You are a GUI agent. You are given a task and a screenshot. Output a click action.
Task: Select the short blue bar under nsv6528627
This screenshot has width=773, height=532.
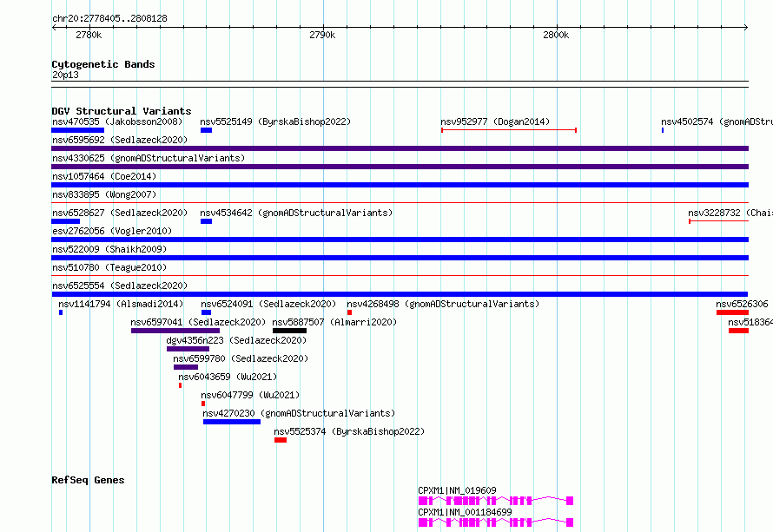tap(65, 221)
